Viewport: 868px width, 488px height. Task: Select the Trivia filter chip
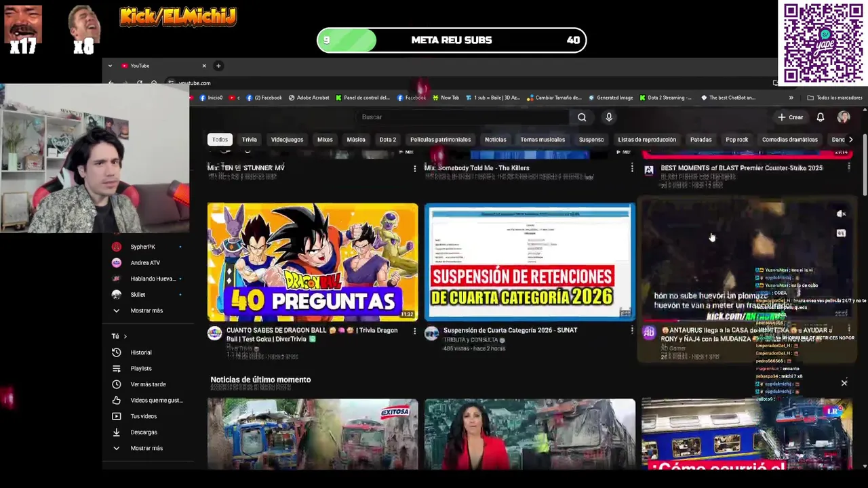pyautogui.click(x=250, y=140)
